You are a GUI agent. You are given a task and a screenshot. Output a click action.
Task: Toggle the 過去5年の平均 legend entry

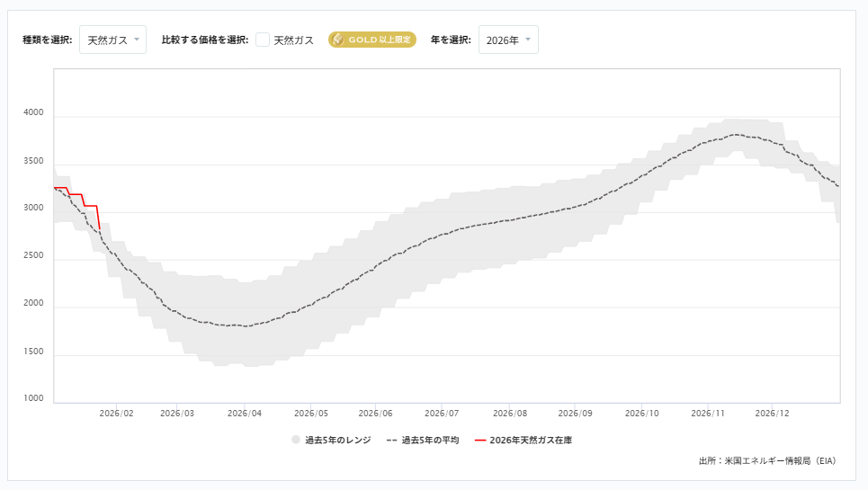423,441
